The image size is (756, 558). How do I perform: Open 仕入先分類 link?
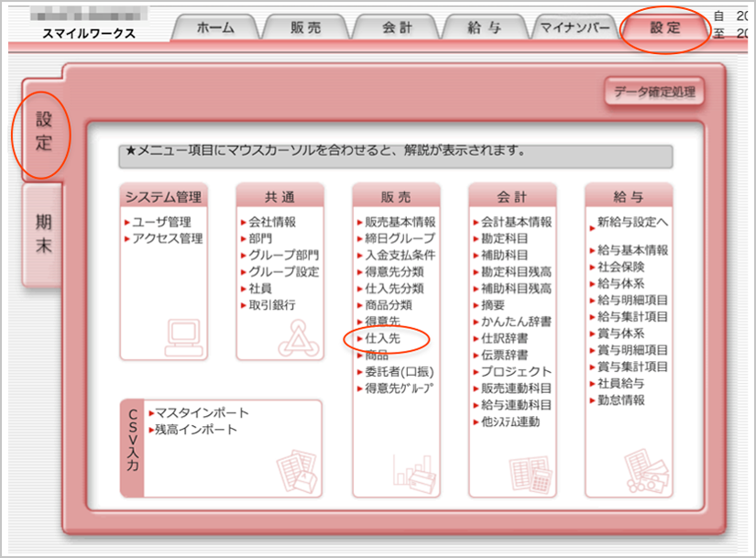point(394,289)
